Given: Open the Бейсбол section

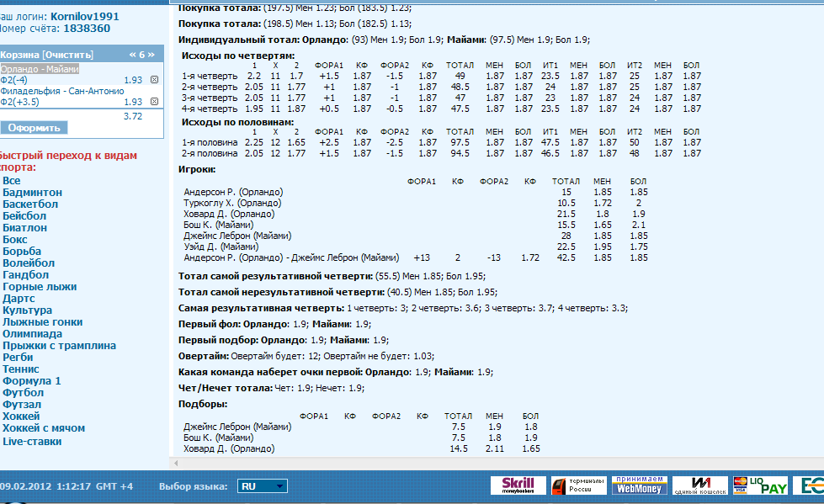Looking at the screenshot, I should (24, 216).
